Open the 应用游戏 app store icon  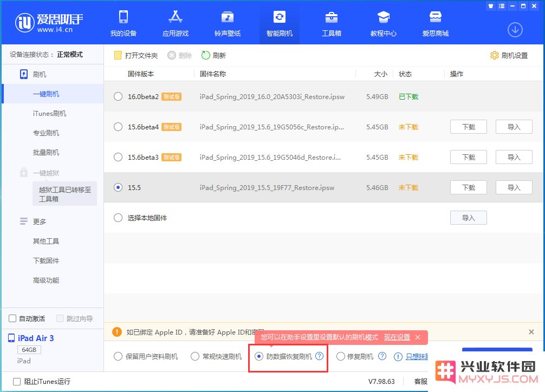176,17
